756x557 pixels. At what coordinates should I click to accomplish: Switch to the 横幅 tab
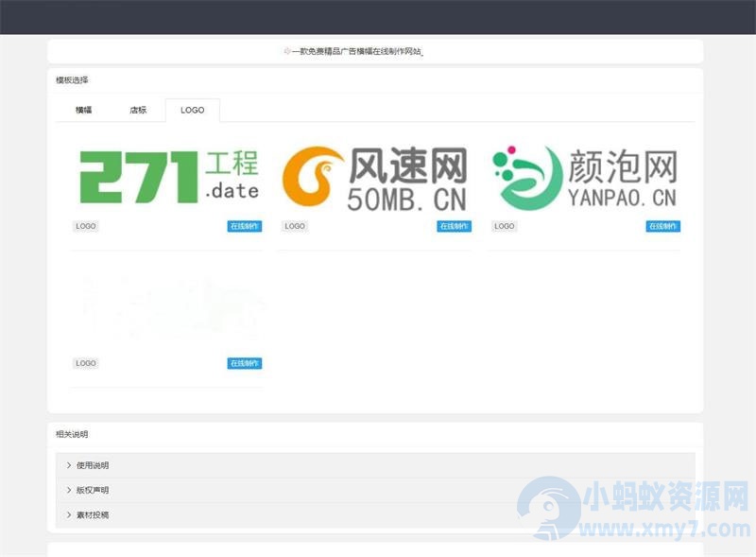[x=83, y=110]
